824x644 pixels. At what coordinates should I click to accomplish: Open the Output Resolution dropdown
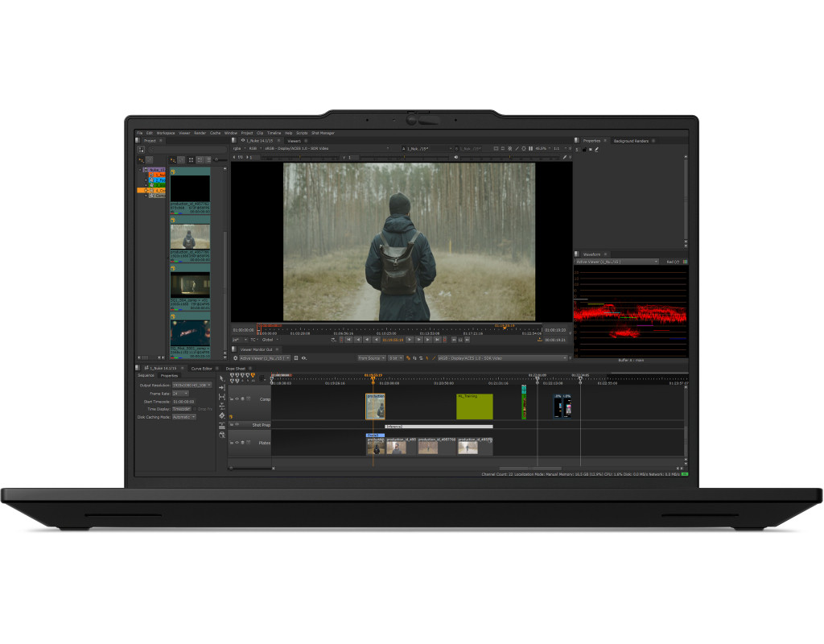192,385
